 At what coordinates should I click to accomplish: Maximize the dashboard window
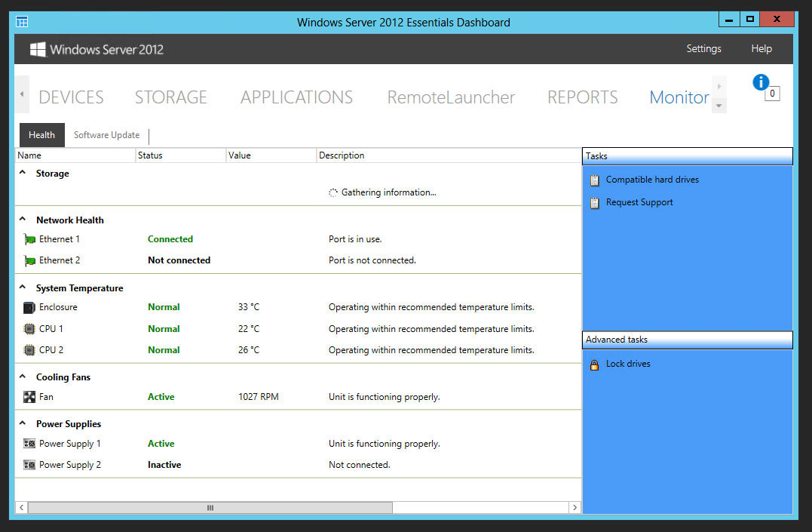749,19
